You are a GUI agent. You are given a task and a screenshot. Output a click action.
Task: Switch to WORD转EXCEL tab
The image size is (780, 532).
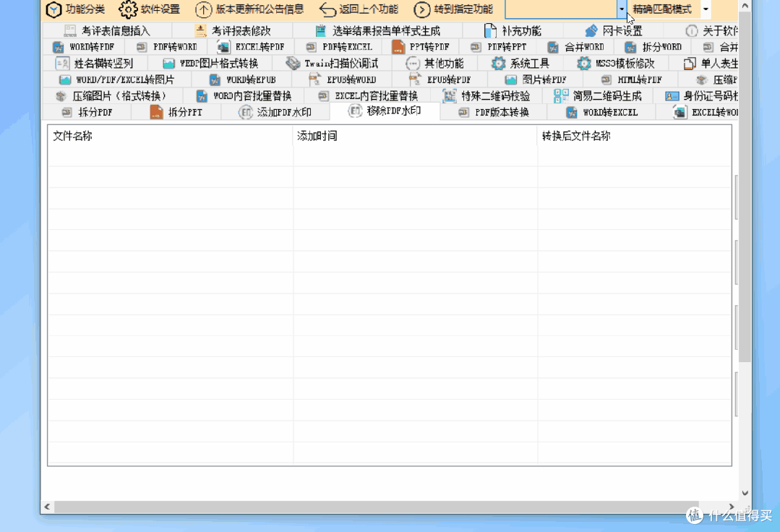click(x=601, y=112)
